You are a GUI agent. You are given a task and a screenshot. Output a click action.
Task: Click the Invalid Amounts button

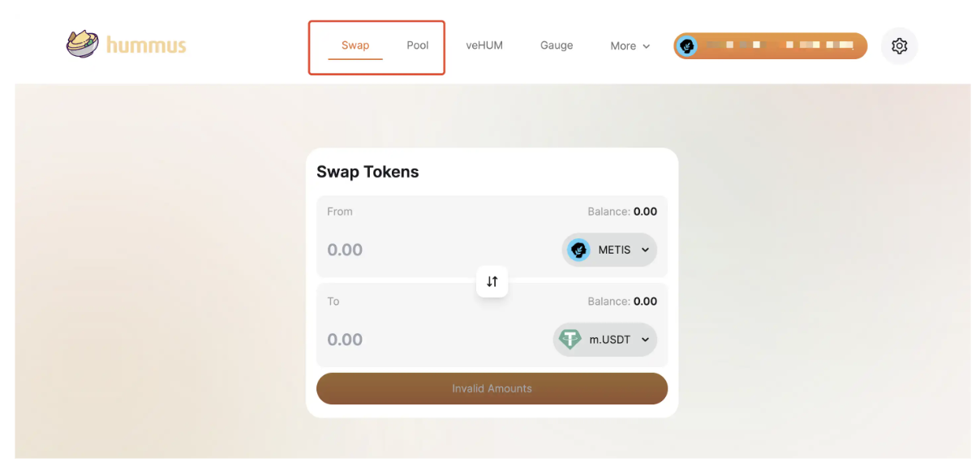[492, 388]
